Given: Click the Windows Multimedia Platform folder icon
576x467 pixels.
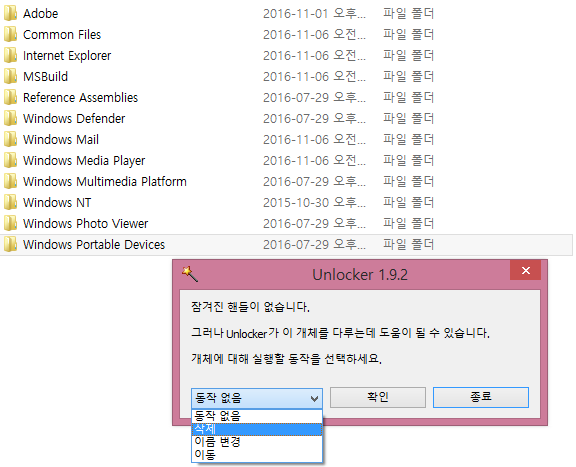Looking at the screenshot, I should click(x=10, y=182).
